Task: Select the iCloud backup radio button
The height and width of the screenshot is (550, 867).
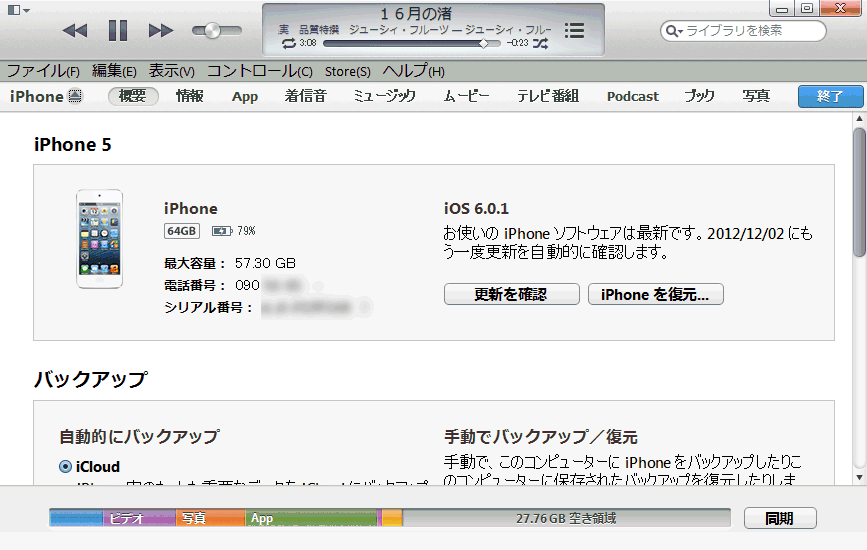Action: coord(65,466)
